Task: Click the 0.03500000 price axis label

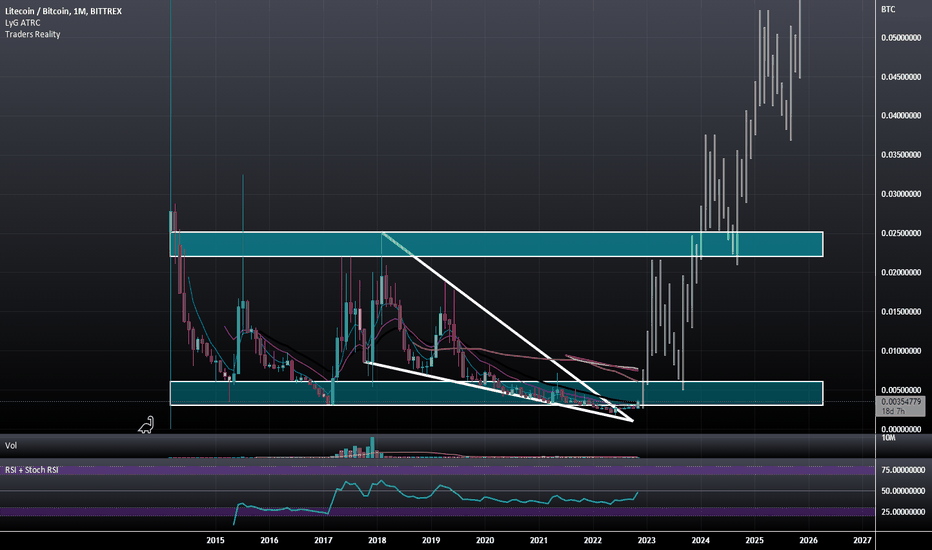Action: point(901,155)
